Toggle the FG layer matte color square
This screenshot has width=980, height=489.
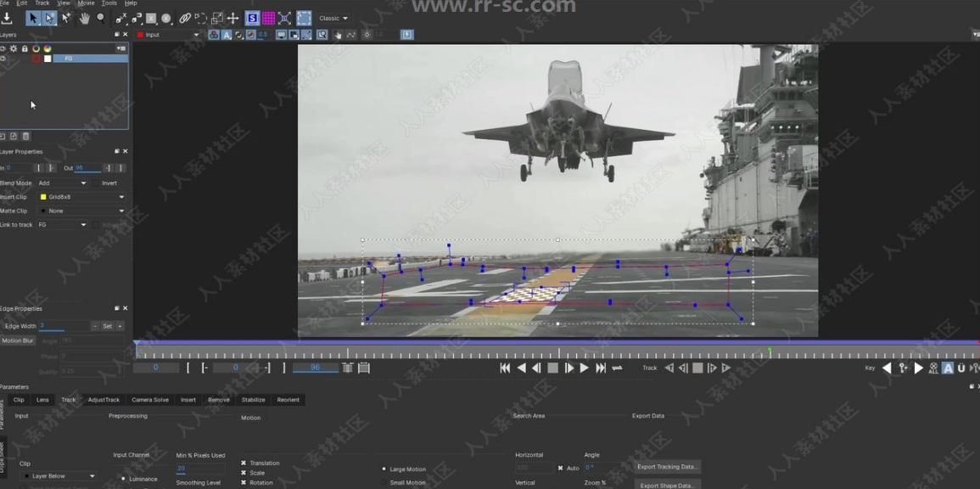pos(48,59)
